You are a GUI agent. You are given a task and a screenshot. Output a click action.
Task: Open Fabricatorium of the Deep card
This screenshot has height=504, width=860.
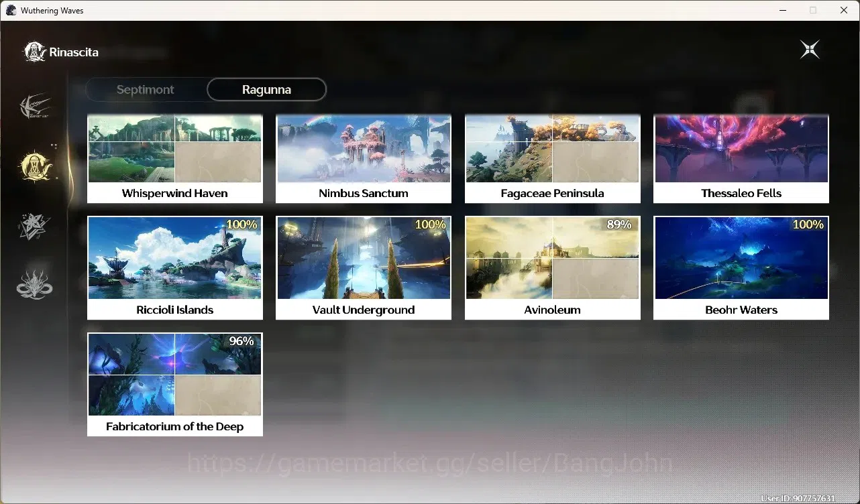[x=175, y=385]
